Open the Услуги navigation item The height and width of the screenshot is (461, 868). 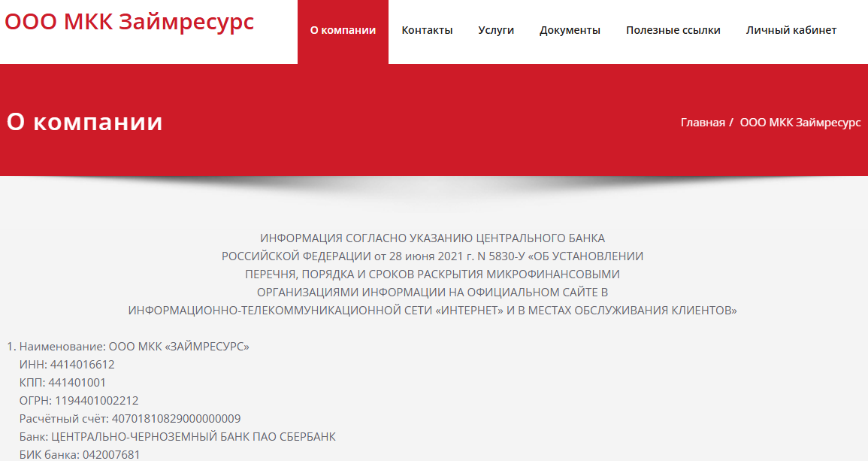click(x=496, y=30)
